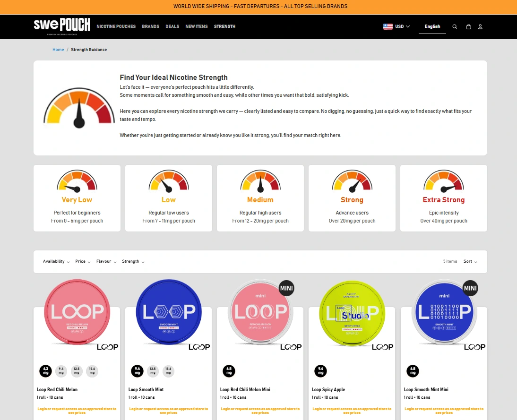Select the Very Low gauge icon
This screenshot has width=517, height=420.
tap(77, 181)
